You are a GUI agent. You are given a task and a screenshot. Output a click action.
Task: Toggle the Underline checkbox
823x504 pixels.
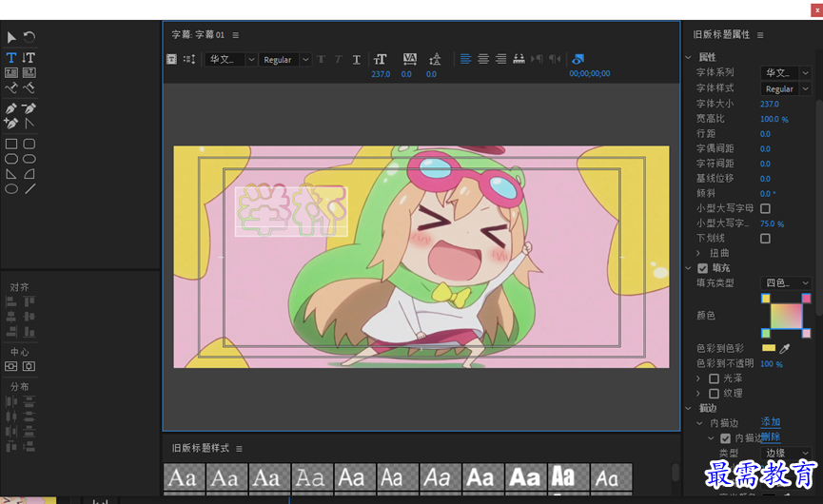pos(765,239)
